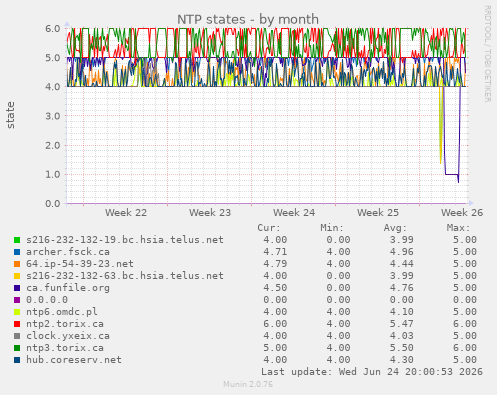Click the Avg value 5.50 for ntp3.torix.ca
The width and height of the screenshot is (497, 395).
point(401,348)
